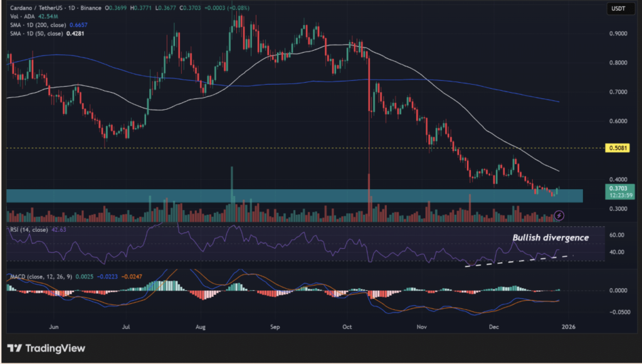The height and width of the screenshot is (364, 642).
Task: Click the TradingView logo
Action: [46, 348]
